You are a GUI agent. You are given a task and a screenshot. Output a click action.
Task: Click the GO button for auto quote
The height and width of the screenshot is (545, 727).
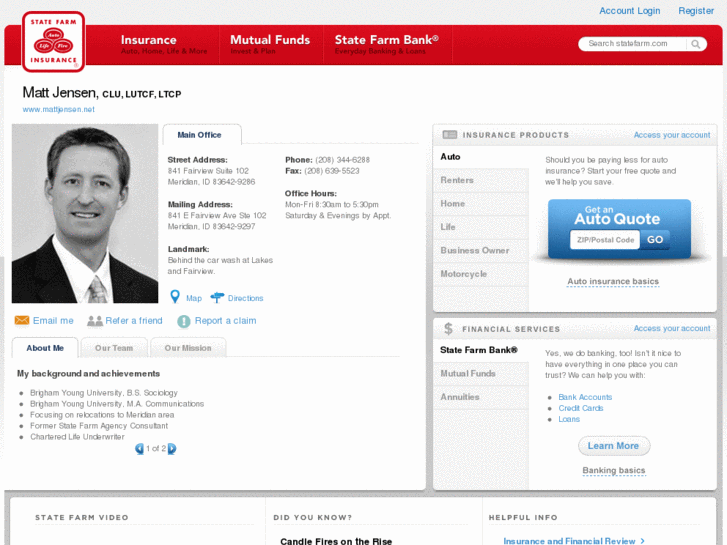(655, 240)
